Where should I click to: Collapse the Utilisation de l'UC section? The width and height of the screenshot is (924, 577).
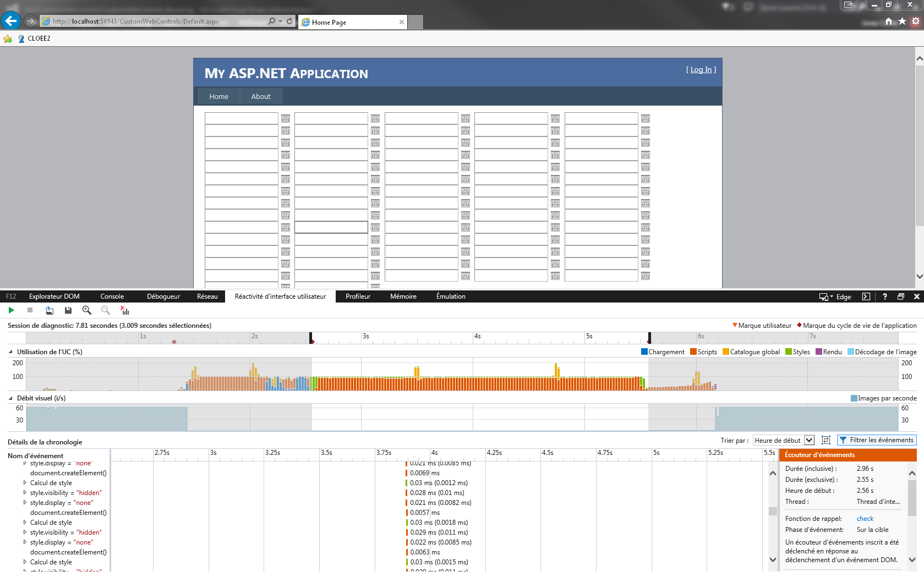click(10, 352)
